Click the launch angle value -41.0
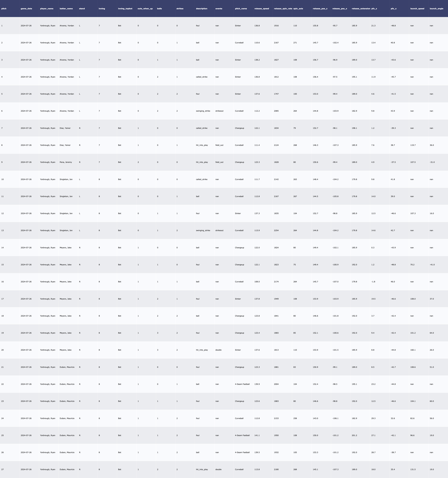The height and width of the screenshot is (478, 448). [432, 265]
